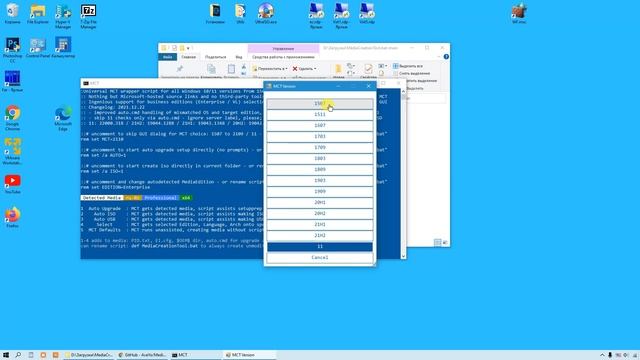Viewport: 640px width, 360px height.
Task: Open the Delete dropdown in Explorer ribbon
Action: 304,69
